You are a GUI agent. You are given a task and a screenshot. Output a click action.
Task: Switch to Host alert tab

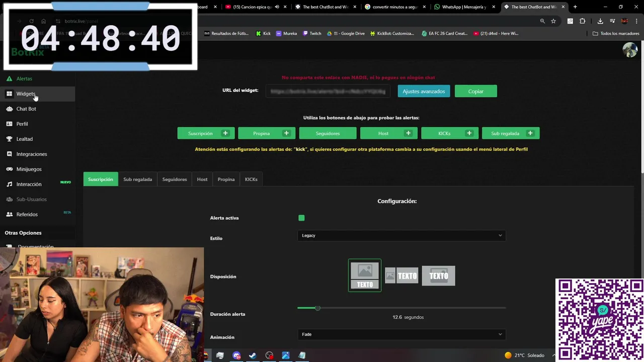click(x=202, y=179)
